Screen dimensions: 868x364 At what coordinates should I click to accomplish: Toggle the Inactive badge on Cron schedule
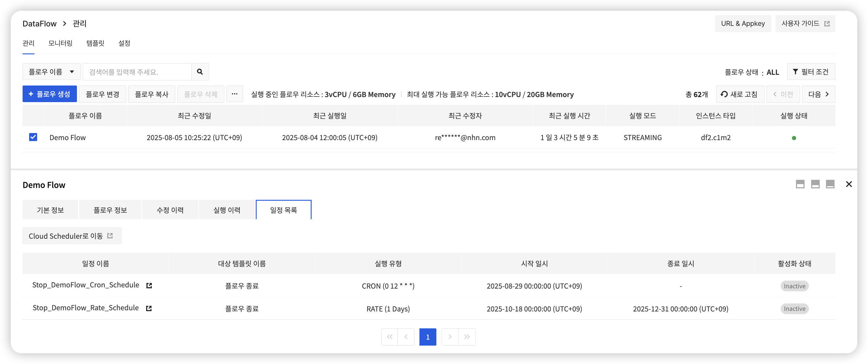(794, 286)
